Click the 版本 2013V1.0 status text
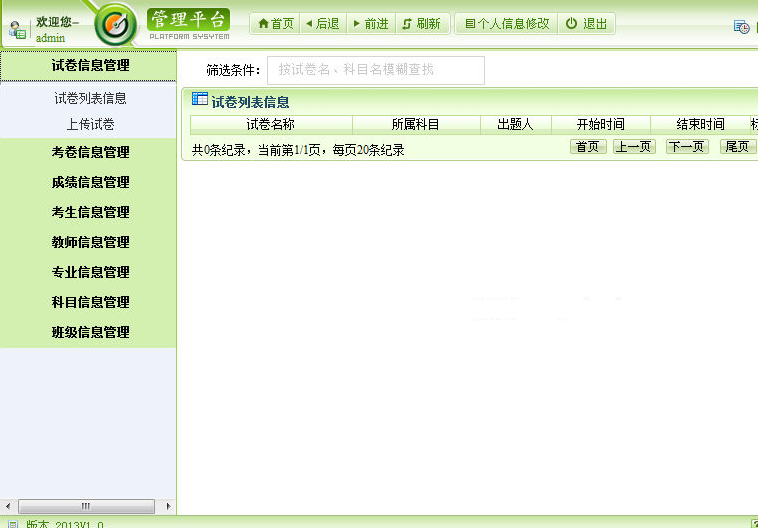Image resolution: width=758 pixels, height=528 pixels. tap(64, 525)
